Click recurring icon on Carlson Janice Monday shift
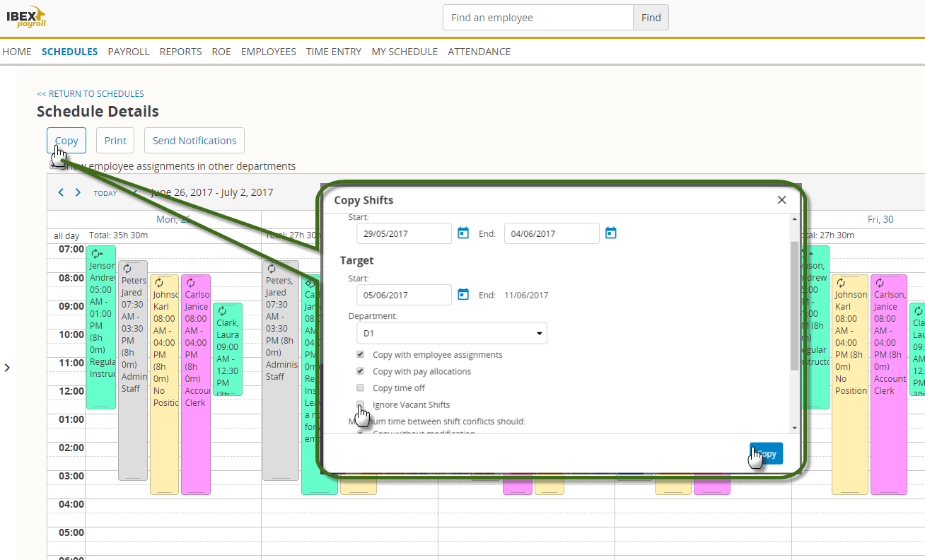 pyautogui.click(x=190, y=282)
